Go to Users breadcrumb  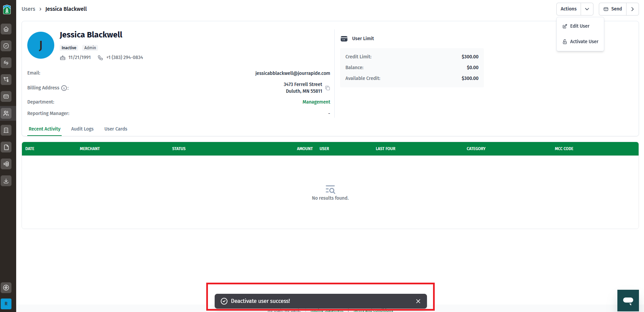pos(28,9)
